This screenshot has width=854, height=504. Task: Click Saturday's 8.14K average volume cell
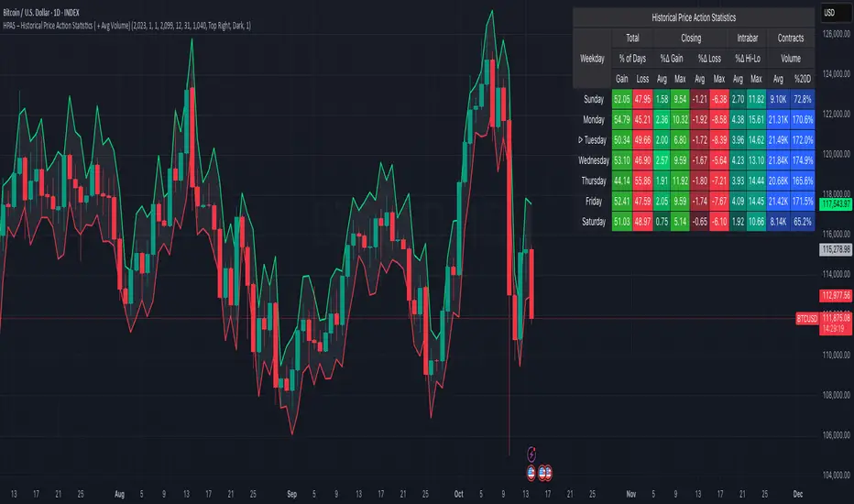(x=778, y=222)
